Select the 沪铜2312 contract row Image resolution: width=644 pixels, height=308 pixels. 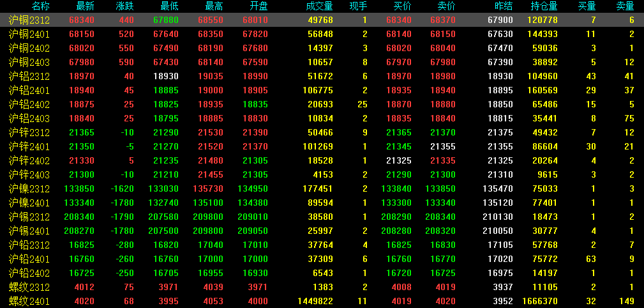click(x=322, y=20)
